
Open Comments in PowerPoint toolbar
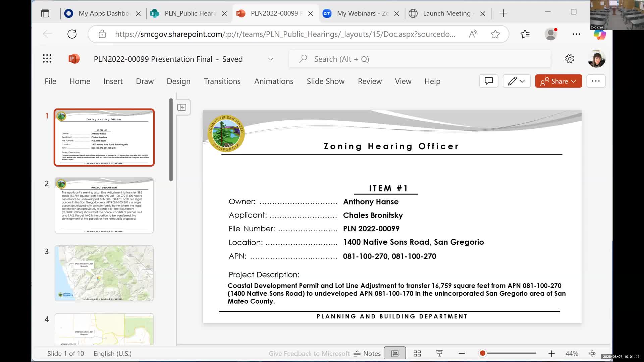[x=488, y=81]
